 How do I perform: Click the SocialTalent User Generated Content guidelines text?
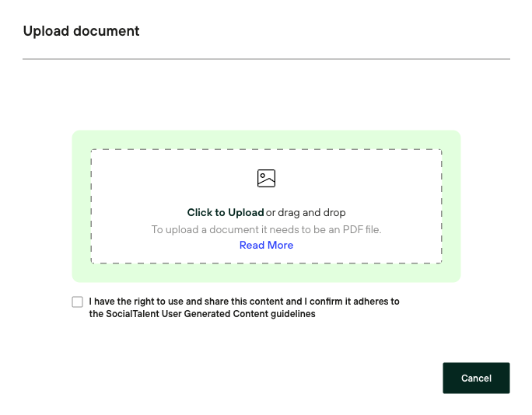(202, 315)
